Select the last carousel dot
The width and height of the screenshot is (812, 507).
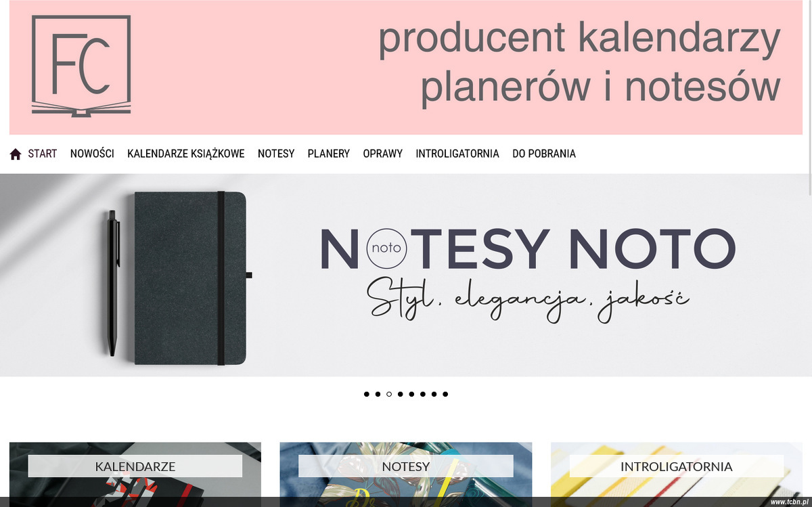[445, 394]
